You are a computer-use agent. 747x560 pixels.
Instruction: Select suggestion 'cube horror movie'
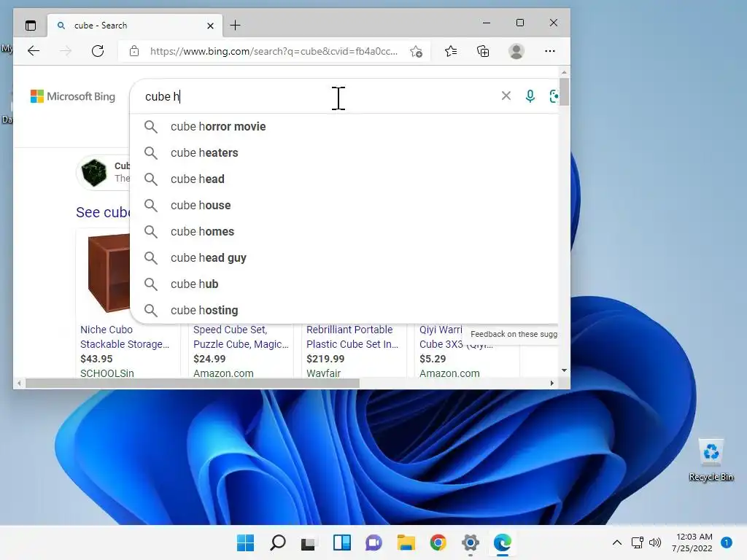[x=344, y=127]
